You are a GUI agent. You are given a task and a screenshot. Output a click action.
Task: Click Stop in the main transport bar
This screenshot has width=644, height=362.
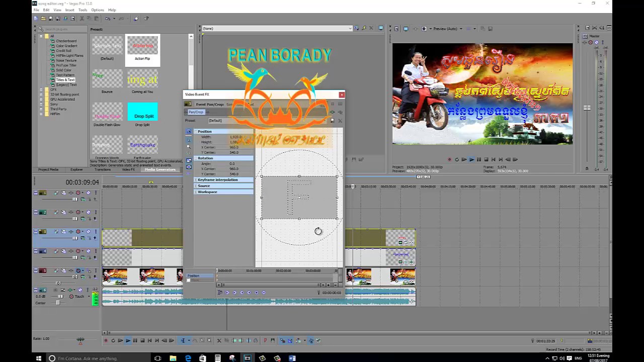point(142,340)
